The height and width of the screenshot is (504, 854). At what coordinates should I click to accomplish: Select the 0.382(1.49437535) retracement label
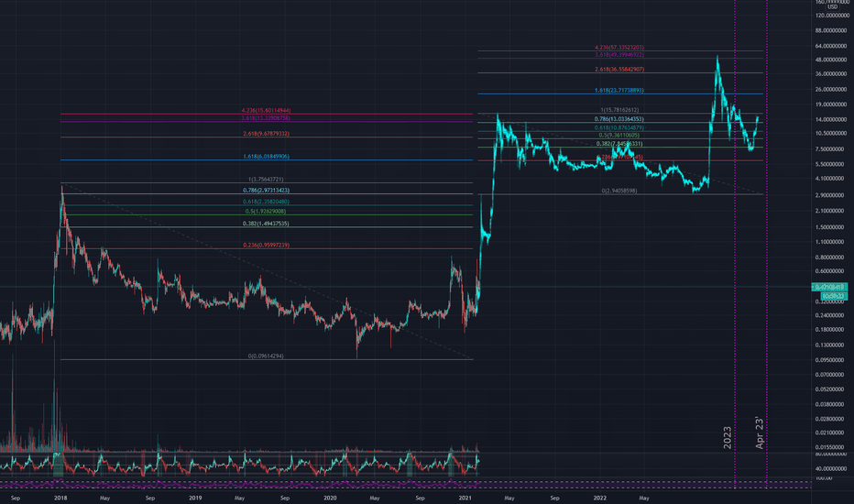pos(266,224)
